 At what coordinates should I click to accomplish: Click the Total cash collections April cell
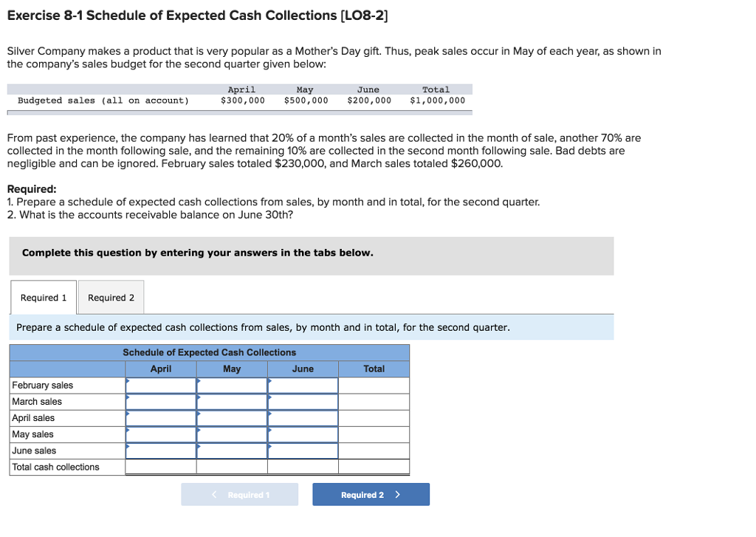(x=161, y=466)
